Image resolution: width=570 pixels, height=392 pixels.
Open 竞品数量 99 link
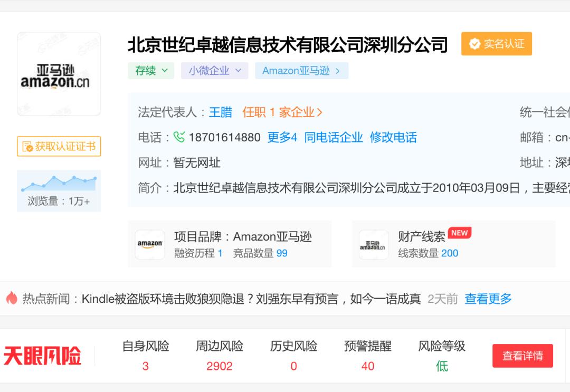coord(260,253)
